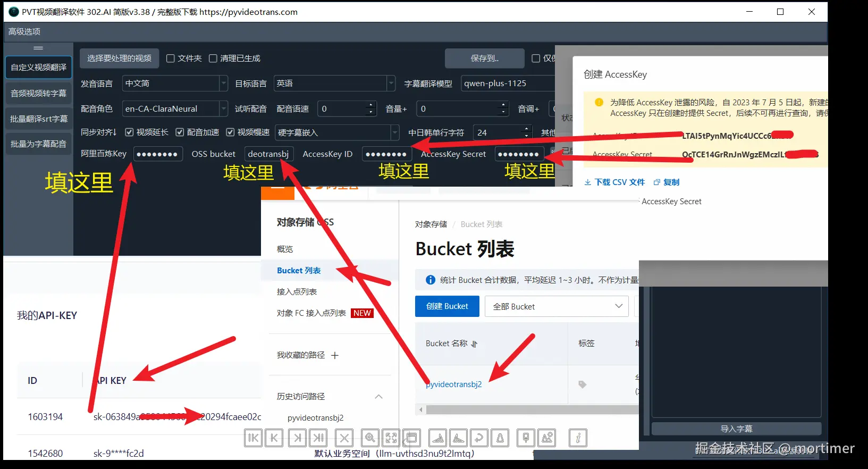Click the copy icon beside 复制
Image resolution: width=868 pixels, height=469 pixels.
(x=657, y=182)
